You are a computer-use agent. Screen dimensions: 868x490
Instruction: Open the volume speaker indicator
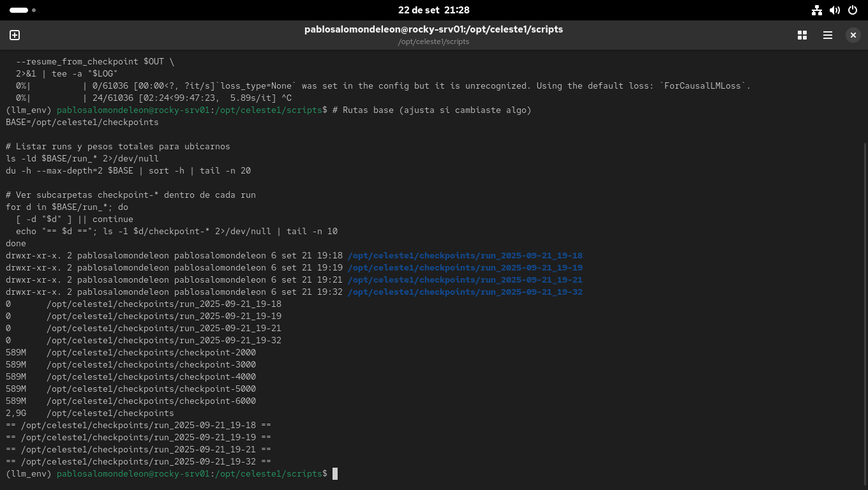tap(834, 10)
